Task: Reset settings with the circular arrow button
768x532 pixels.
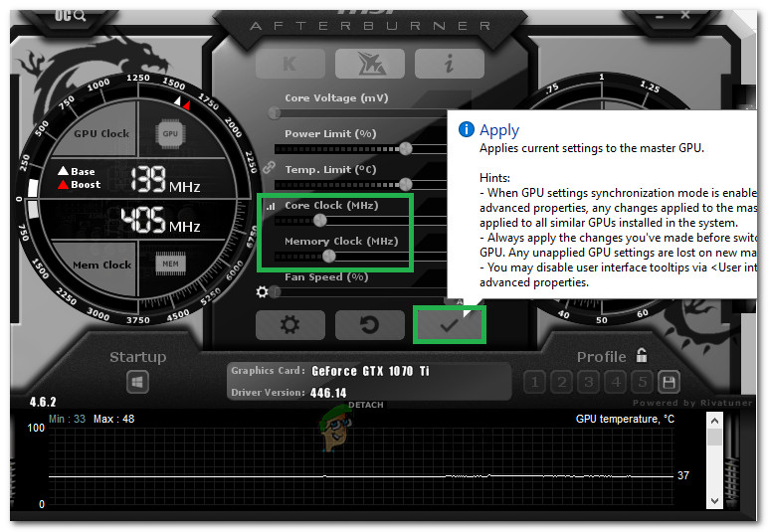Action: [x=370, y=325]
